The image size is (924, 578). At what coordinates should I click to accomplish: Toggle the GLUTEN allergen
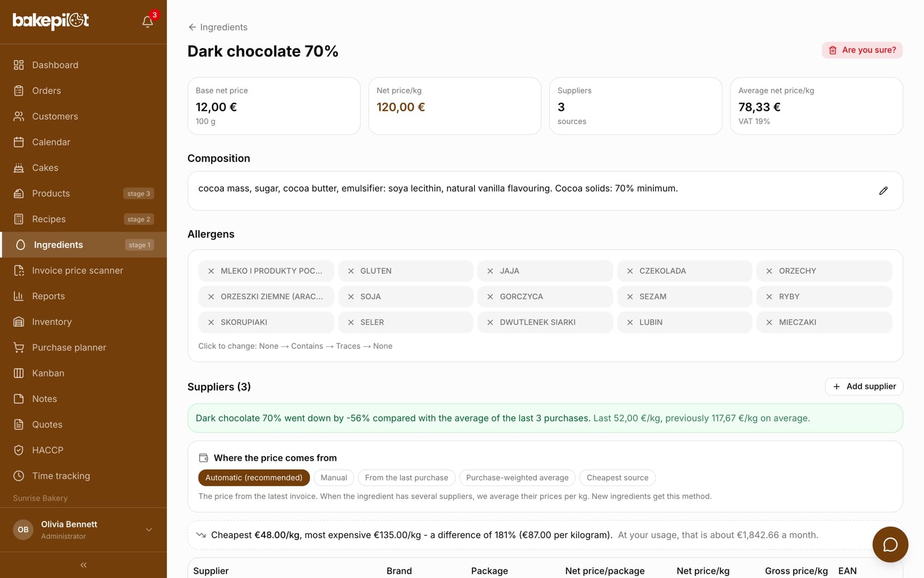(406, 271)
